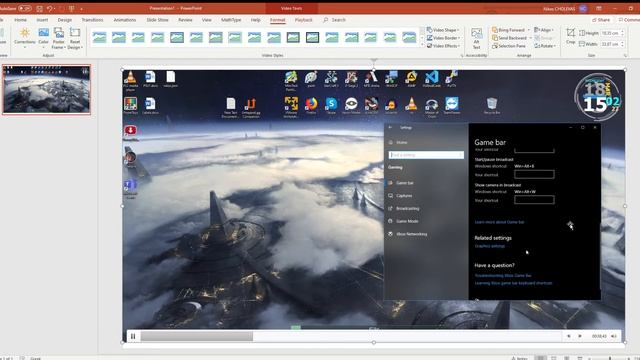Screen dimensions: 640x360
Task: Switch to the View tab
Action: pyautogui.click(x=207, y=20)
